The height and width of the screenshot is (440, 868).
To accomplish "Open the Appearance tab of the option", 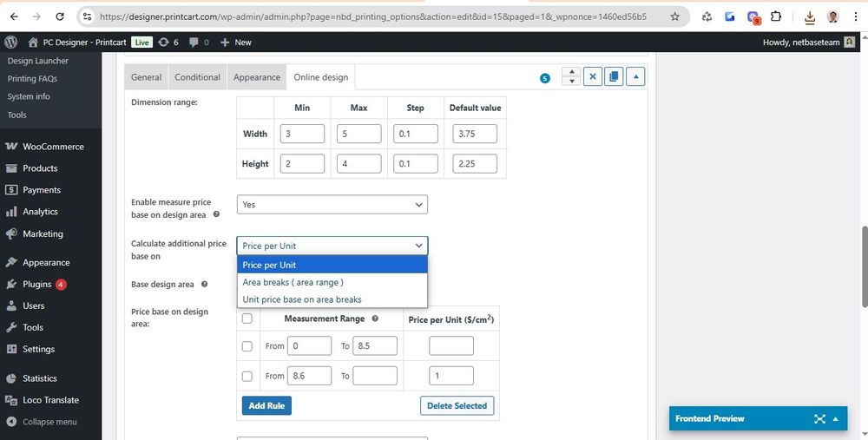I will pos(257,77).
